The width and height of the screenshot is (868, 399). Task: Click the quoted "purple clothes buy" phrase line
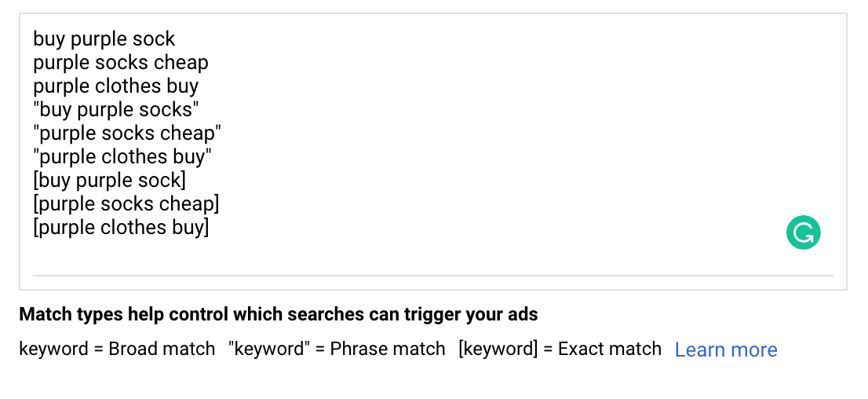tap(122, 157)
